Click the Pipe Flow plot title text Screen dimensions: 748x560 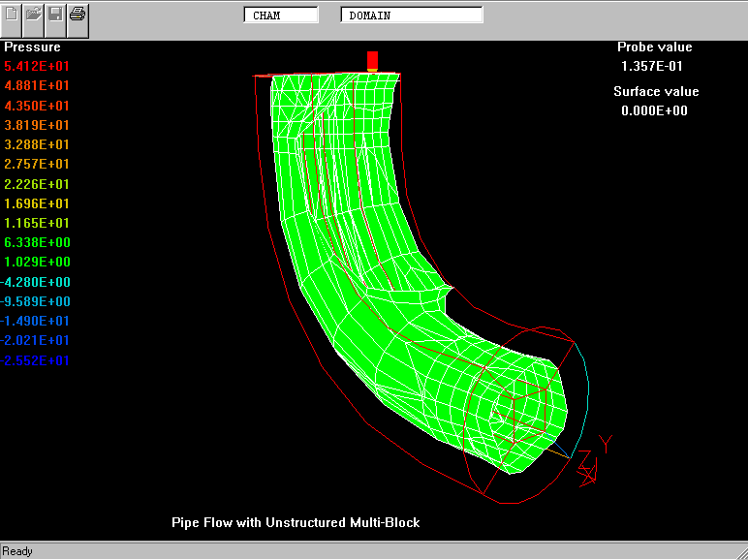(x=296, y=522)
